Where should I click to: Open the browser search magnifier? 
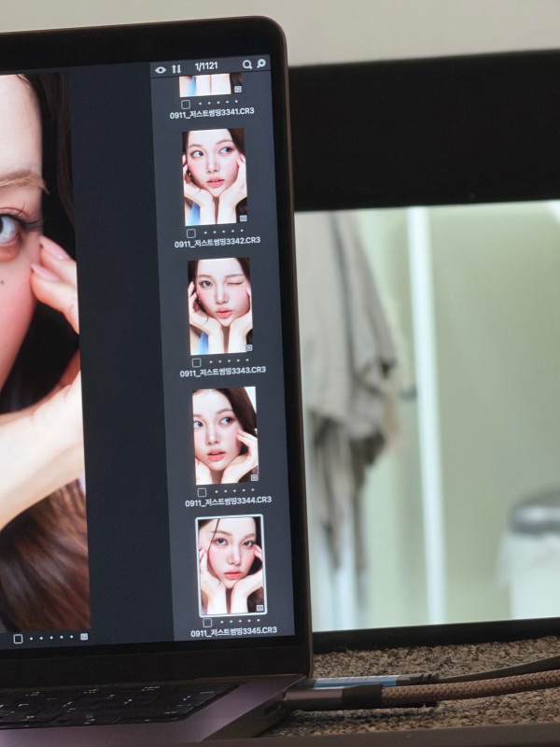[246, 64]
